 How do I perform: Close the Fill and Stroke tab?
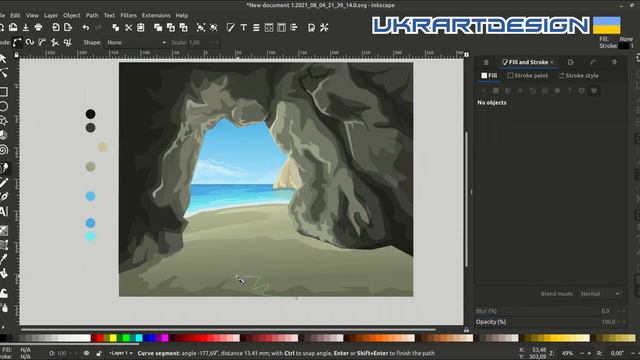[552, 62]
